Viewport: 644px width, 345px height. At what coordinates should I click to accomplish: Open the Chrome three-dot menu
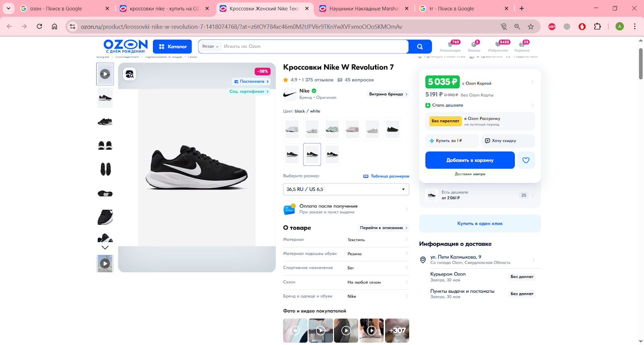[x=635, y=27]
